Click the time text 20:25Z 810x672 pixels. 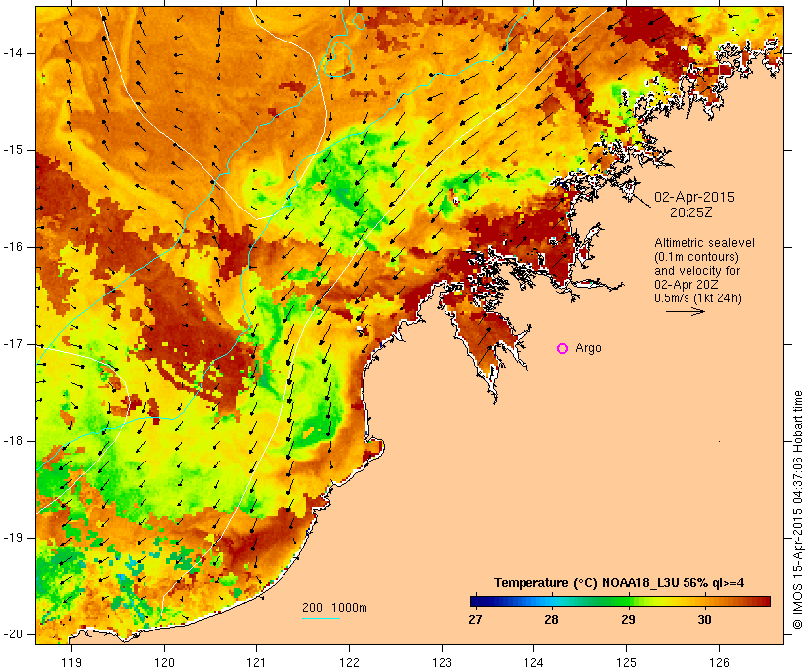690,212
